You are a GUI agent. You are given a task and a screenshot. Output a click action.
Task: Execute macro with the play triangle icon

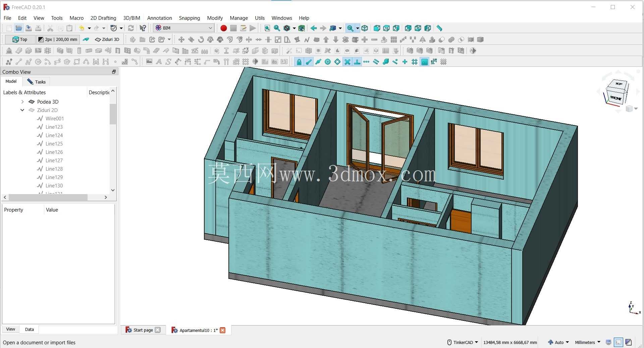pyautogui.click(x=253, y=28)
